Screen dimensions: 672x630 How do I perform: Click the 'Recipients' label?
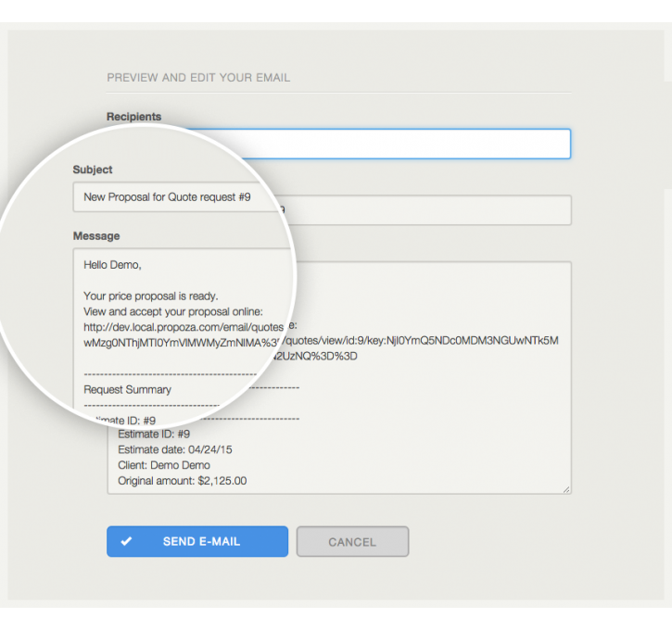[133, 117]
